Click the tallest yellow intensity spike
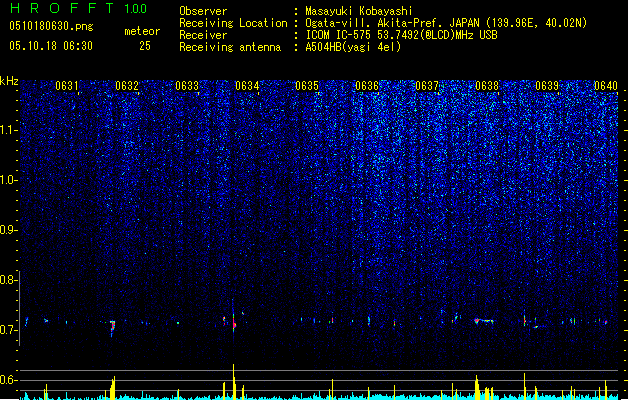 [233, 381]
